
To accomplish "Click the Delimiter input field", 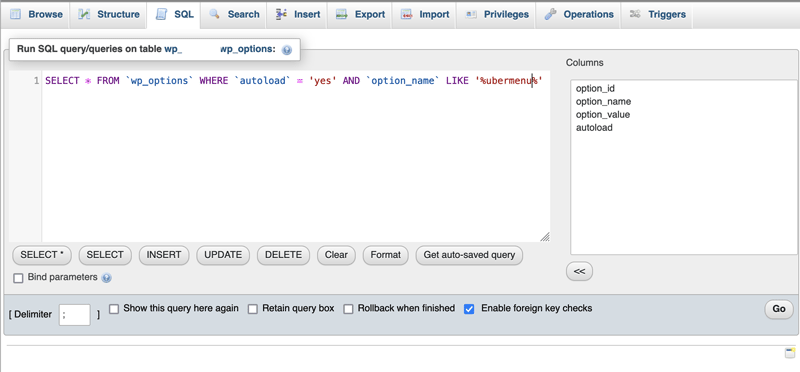I will [x=74, y=315].
